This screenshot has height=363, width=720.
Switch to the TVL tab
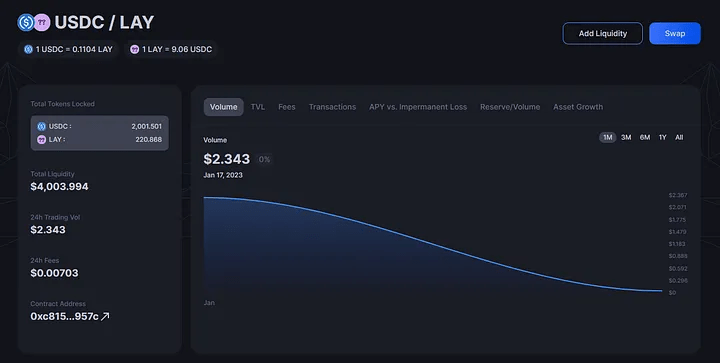point(258,107)
